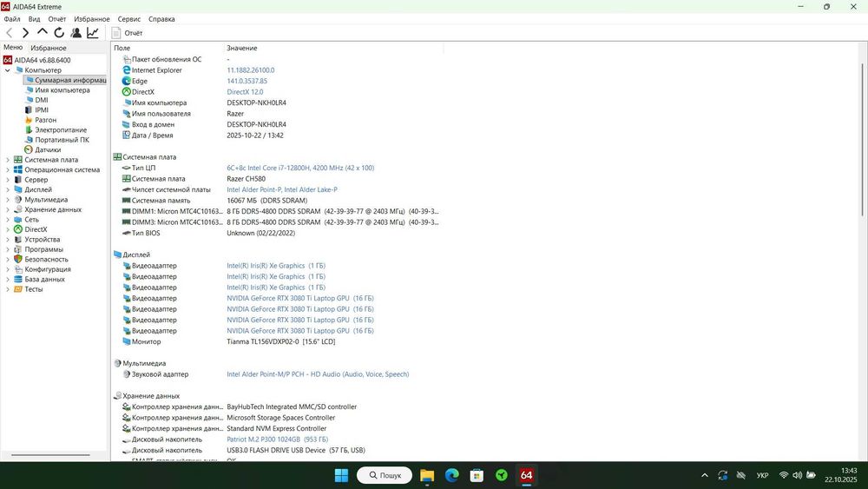Go up one level with the up arrow
The height and width of the screenshot is (489, 868).
42,33
